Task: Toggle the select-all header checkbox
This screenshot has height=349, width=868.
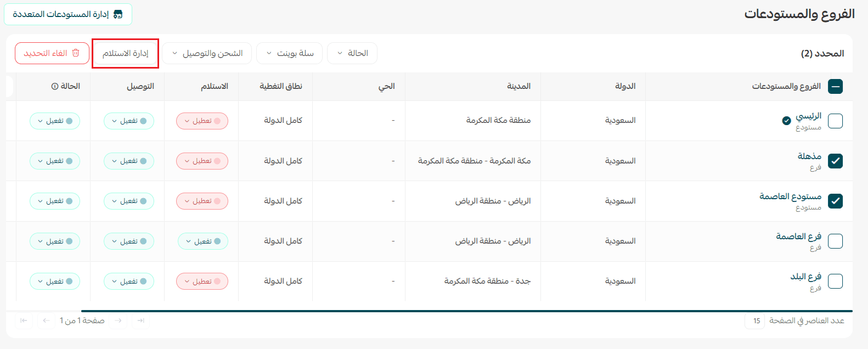Action: tap(835, 86)
